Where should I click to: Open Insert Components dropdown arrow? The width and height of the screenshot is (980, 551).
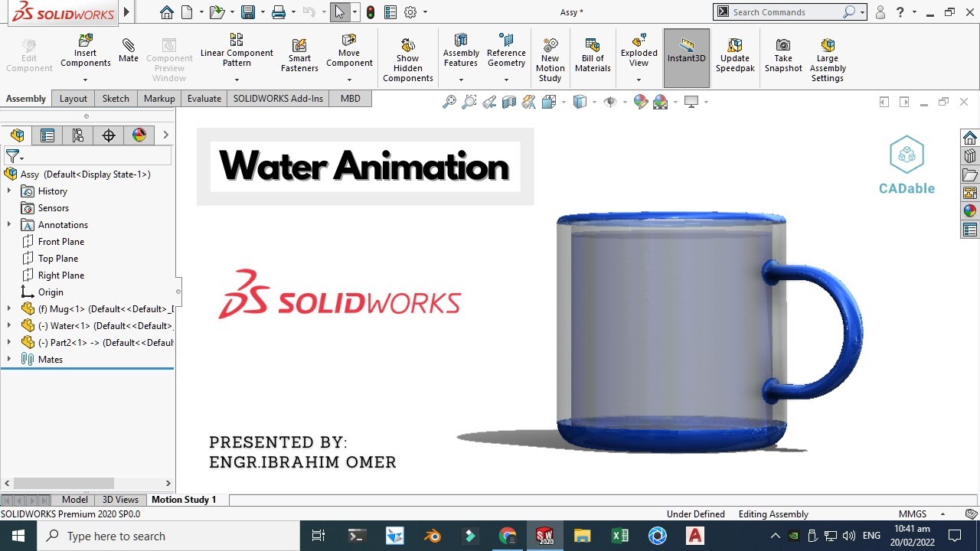tap(85, 80)
